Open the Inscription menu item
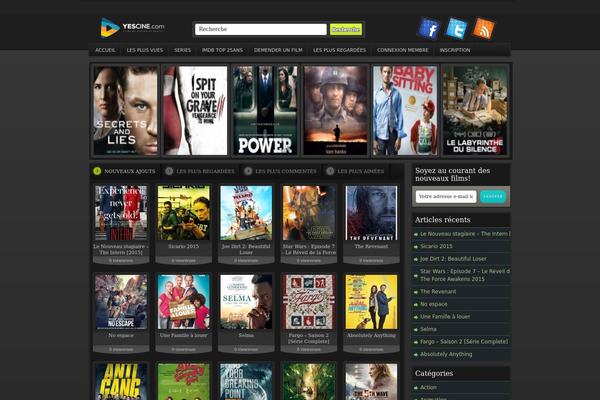The height and width of the screenshot is (400, 600). pos(455,50)
